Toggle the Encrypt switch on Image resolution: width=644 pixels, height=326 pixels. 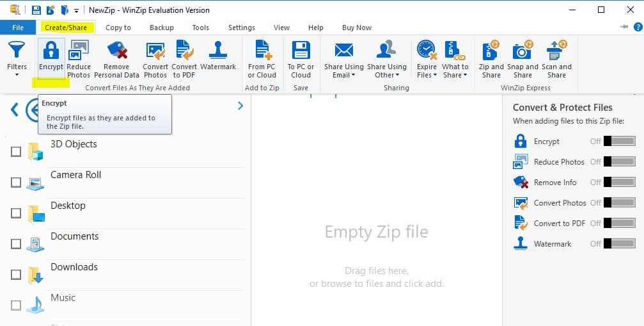pos(619,142)
